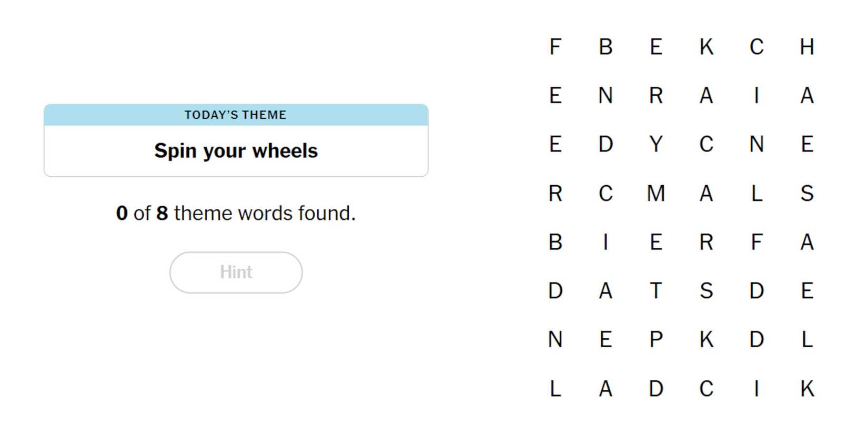868x434 pixels.
Task: Pick the letter T in the grid
Action: [656, 290]
